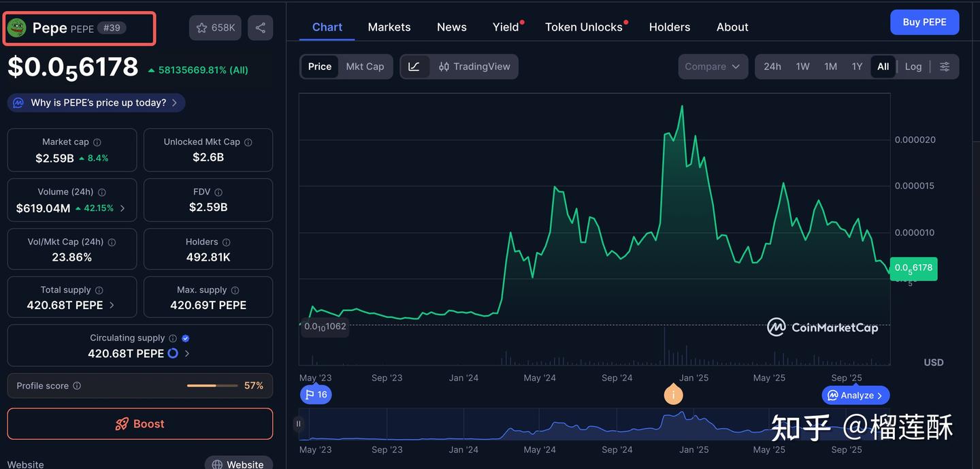Click the Pepe frog coin logo
This screenshot has width=980, height=469.
click(16, 27)
